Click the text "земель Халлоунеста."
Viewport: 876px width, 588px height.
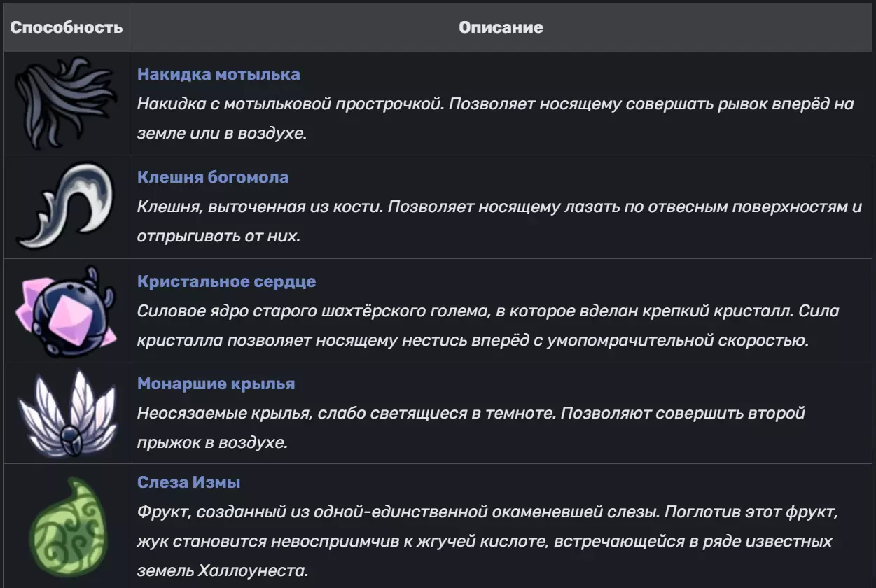[223, 570]
